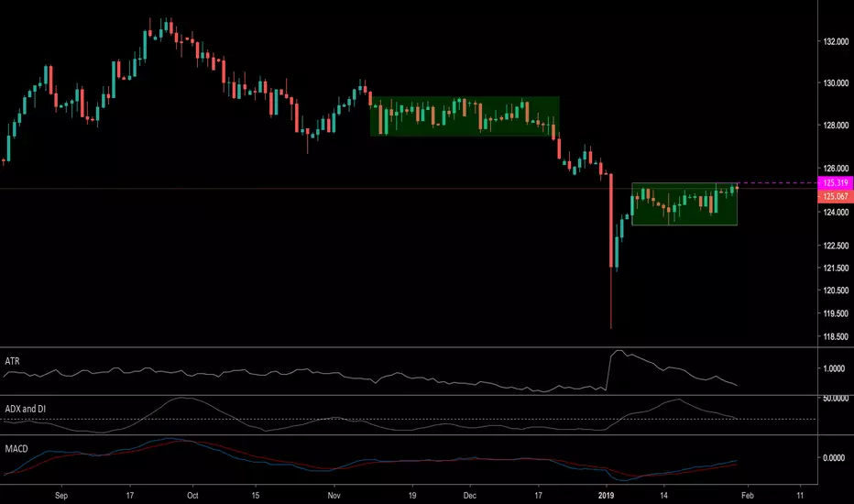Click the 130.000 price scale value
The image size is (854, 504).
pos(836,82)
